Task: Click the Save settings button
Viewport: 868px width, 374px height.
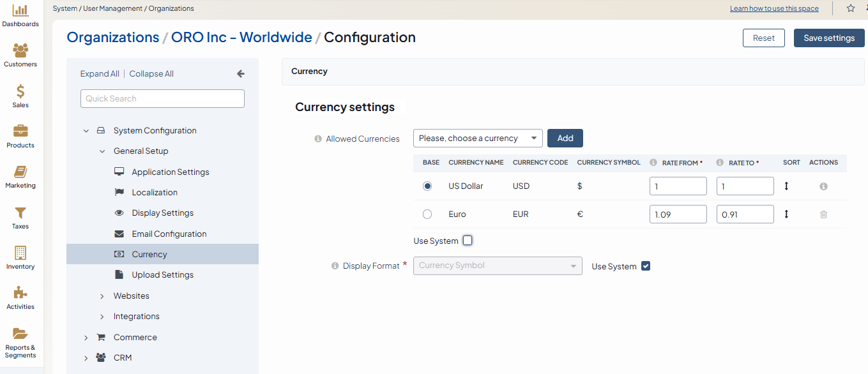Action: click(x=828, y=38)
